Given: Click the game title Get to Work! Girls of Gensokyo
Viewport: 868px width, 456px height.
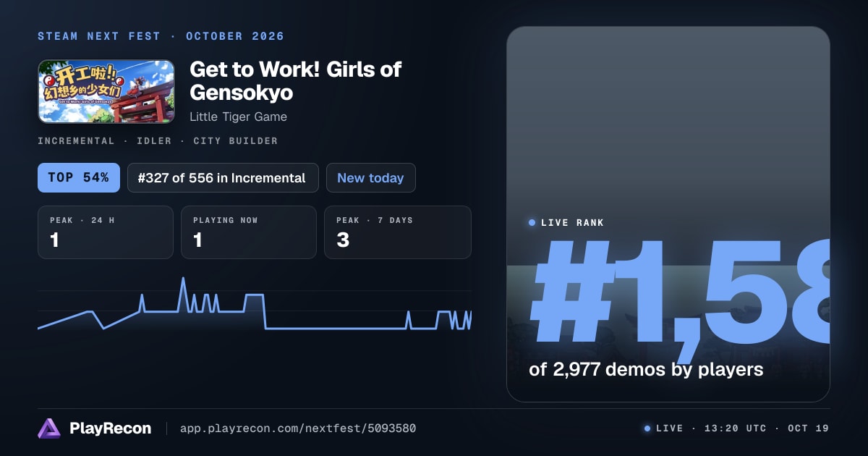Looking at the screenshot, I should click(x=295, y=81).
